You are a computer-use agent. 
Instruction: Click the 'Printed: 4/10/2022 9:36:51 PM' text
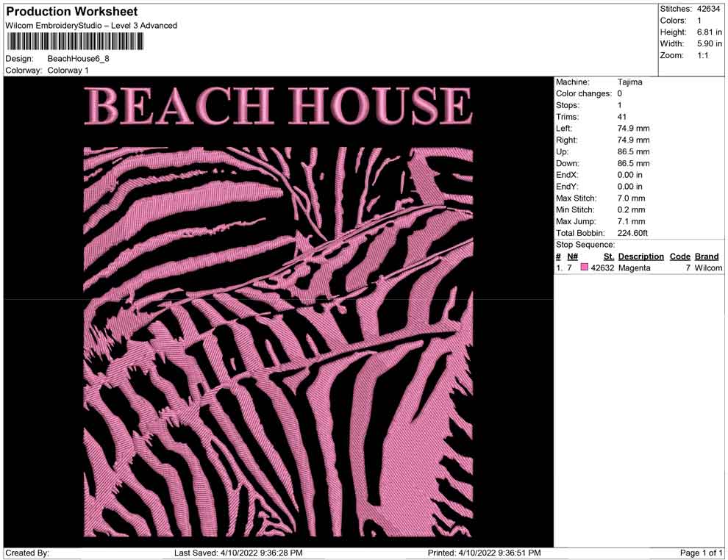pos(484,553)
